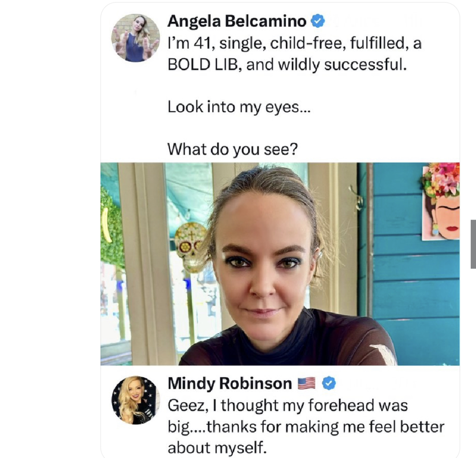
Task: Open the Mindy Robinson name link
Action: pos(229,383)
